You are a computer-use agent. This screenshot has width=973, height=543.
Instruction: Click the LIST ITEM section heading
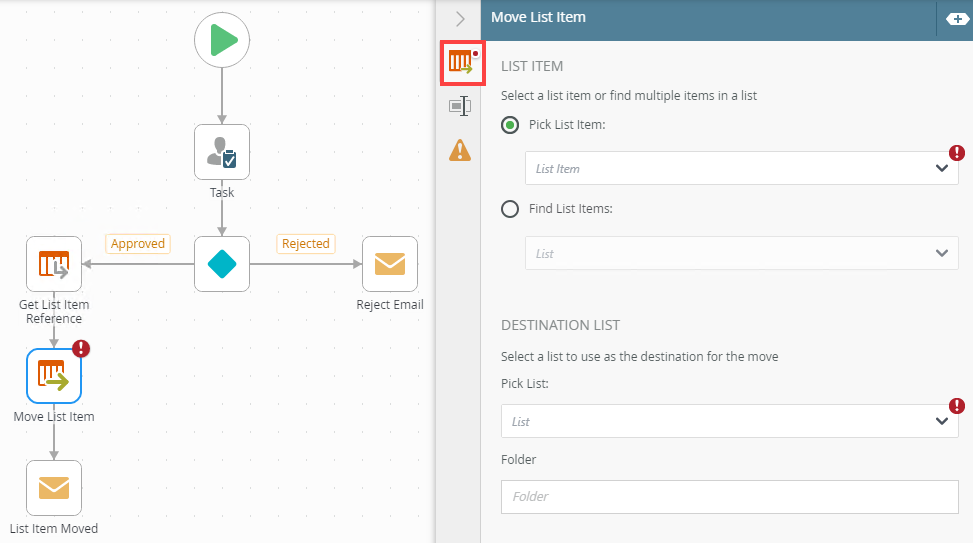click(532, 66)
